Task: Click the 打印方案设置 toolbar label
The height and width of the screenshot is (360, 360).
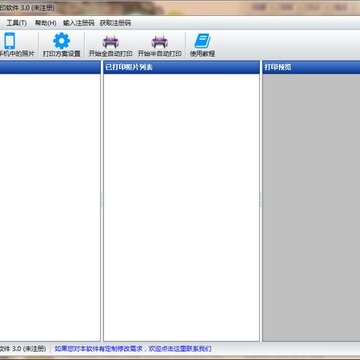Action: [x=62, y=54]
